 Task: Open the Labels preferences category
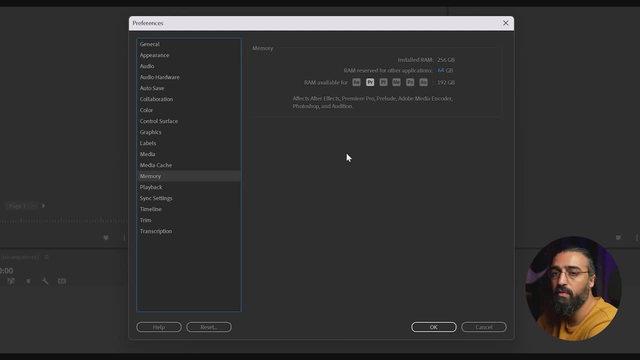189,143
